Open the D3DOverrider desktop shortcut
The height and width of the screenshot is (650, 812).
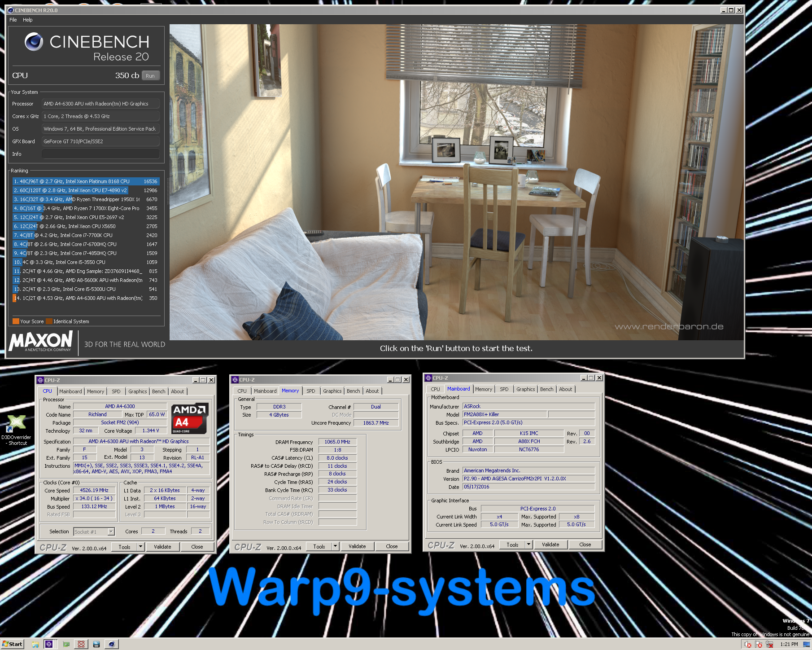click(x=16, y=430)
